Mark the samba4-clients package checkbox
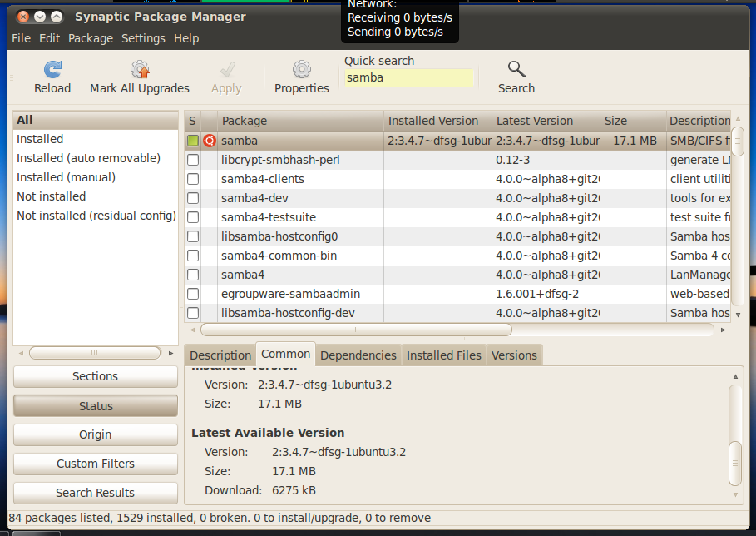The height and width of the screenshot is (536, 756). pyautogui.click(x=193, y=179)
